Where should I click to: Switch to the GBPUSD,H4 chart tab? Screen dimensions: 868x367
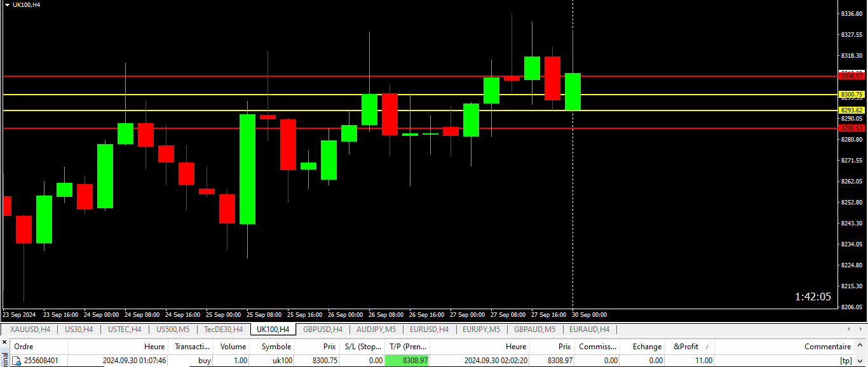click(323, 330)
